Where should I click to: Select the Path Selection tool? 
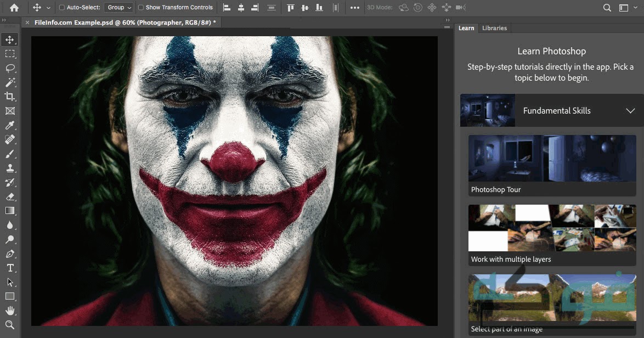pyautogui.click(x=10, y=282)
